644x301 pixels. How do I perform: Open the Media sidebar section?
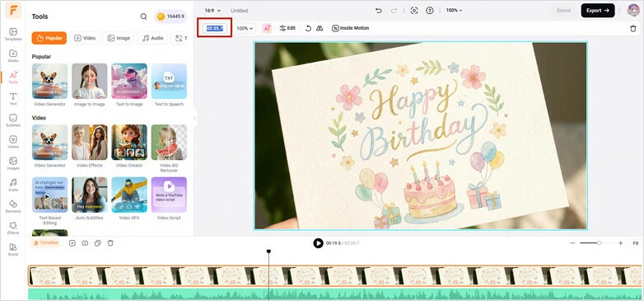click(x=13, y=55)
